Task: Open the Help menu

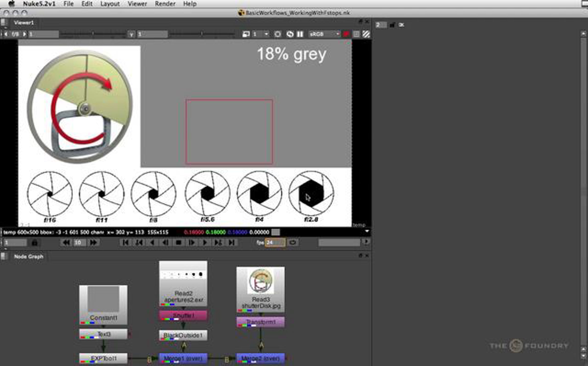Action: [190, 4]
